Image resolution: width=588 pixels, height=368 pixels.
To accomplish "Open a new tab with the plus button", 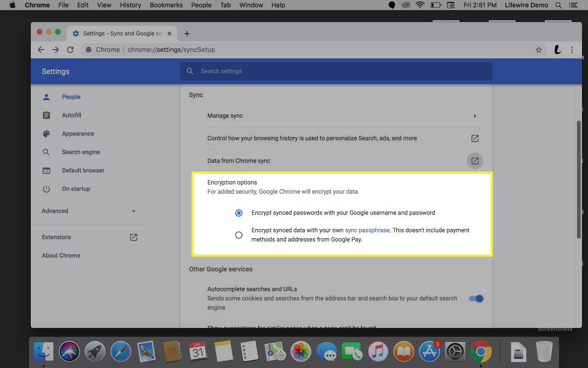I will [x=187, y=34].
